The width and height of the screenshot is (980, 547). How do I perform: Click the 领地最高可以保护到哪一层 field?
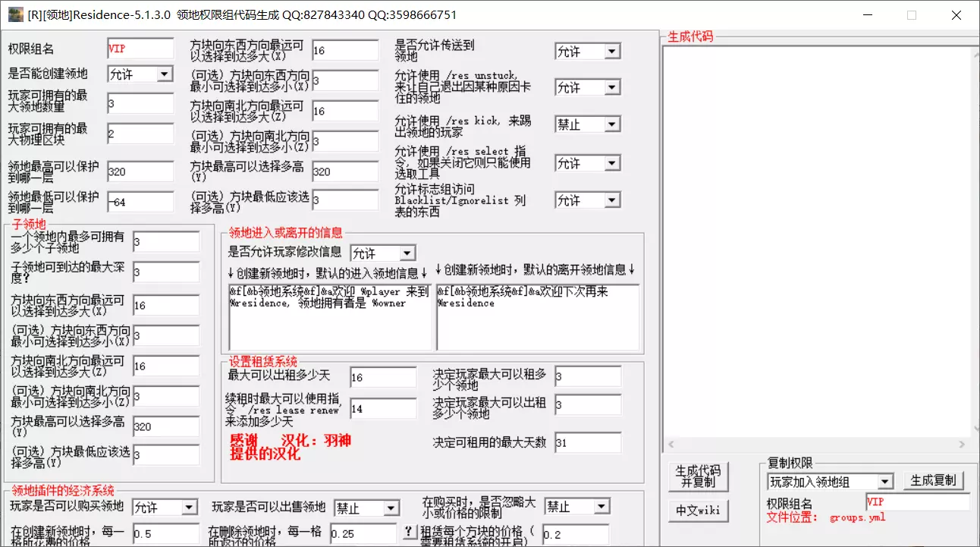140,171
